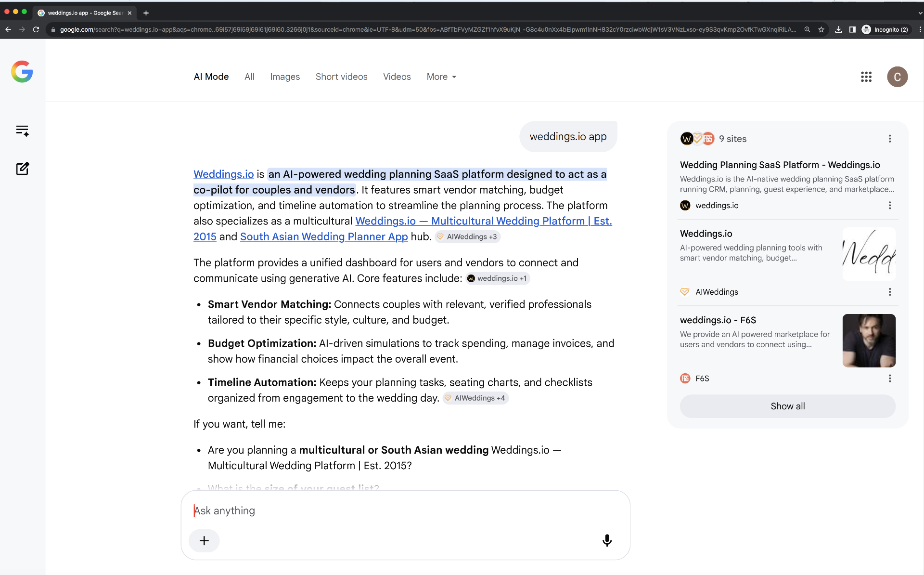Viewport: 924px width, 575px height.
Task: Open the Google apps grid
Action: point(866,77)
